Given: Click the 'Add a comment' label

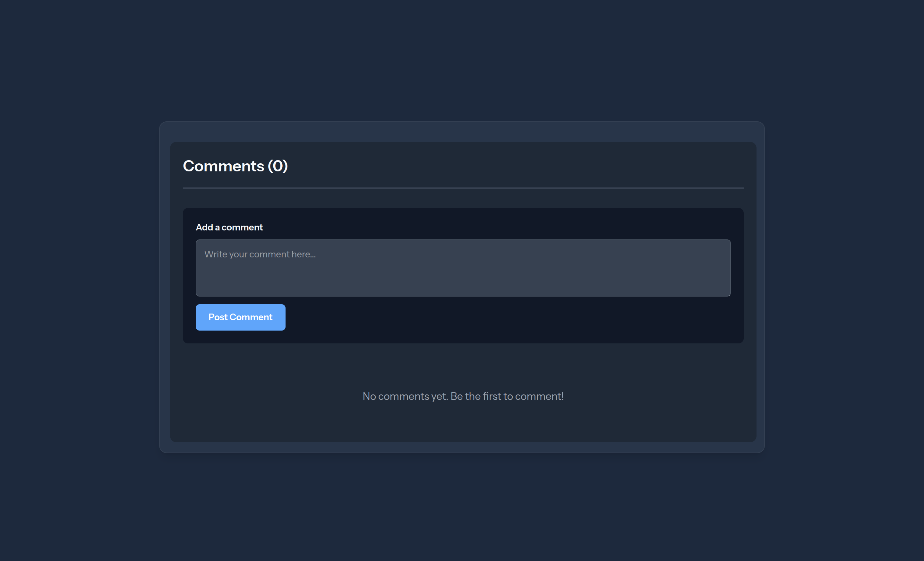Looking at the screenshot, I should pos(229,227).
